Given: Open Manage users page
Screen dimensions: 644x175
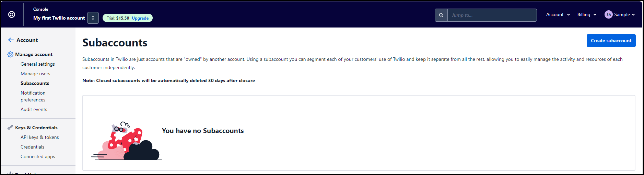Looking at the screenshot, I should (x=35, y=74).
